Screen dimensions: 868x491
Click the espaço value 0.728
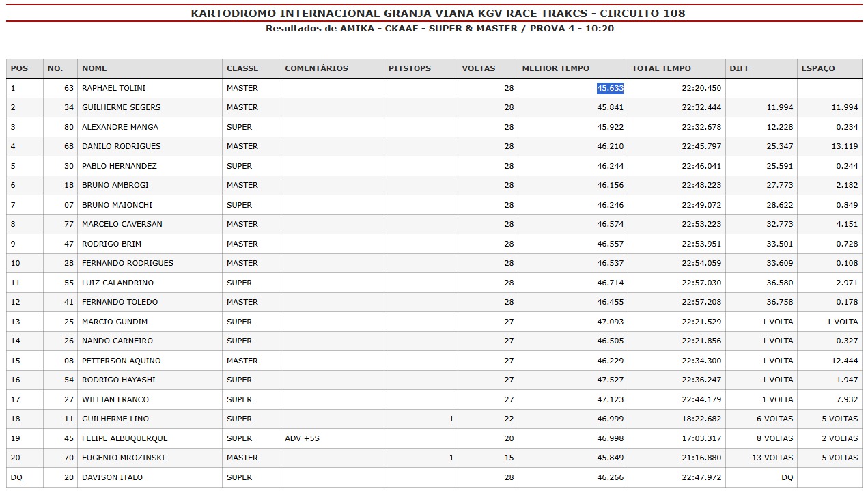pyautogui.click(x=847, y=244)
